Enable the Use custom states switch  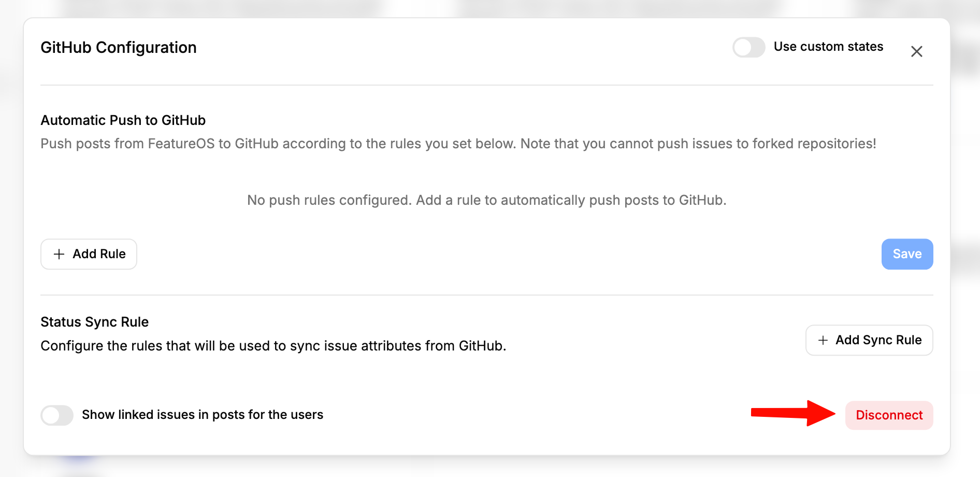(x=748, y=47)
